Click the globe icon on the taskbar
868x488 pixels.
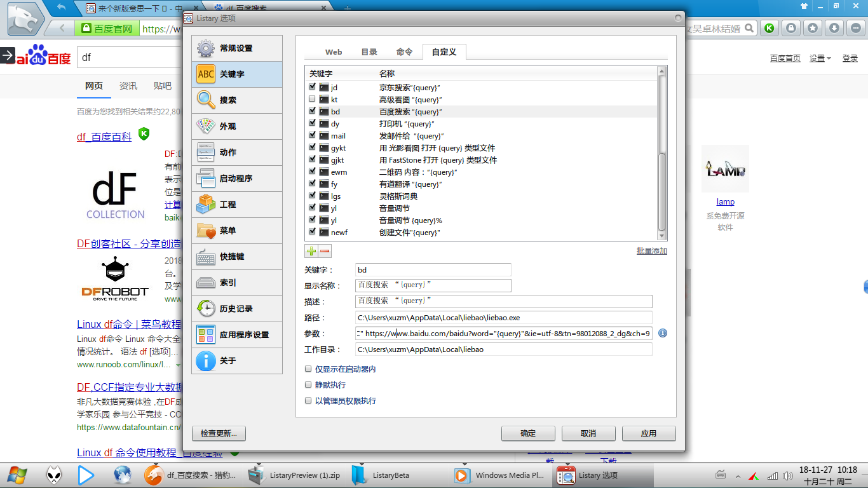click(123, 475)
